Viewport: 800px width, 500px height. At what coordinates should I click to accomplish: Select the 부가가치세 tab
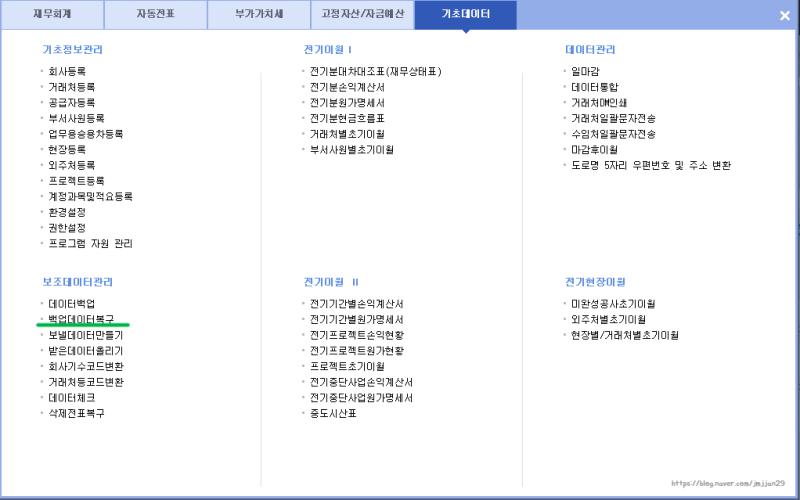(x=259, y=14)
